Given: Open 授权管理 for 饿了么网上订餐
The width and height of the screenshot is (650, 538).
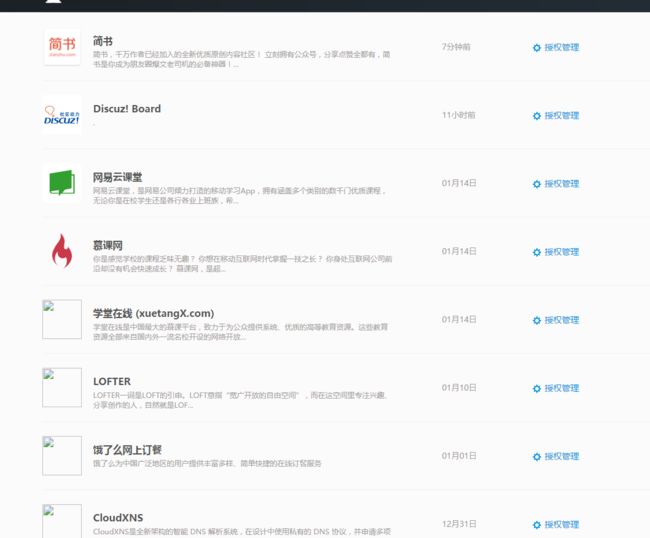Looking at the screenshot, I should [555, 456].
